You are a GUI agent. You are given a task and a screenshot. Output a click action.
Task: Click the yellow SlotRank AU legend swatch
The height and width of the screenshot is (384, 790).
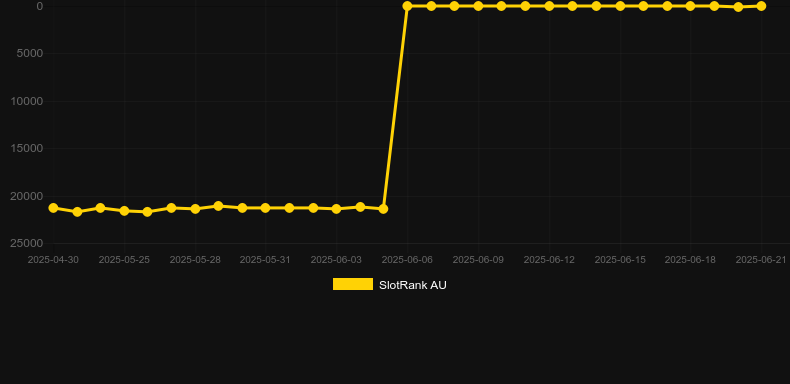pos(353,284)
